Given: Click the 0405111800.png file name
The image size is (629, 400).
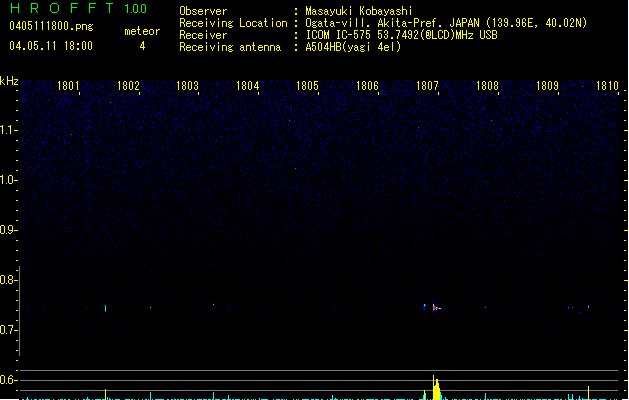Looking at the screenshot, I should [x=50, y=27].
